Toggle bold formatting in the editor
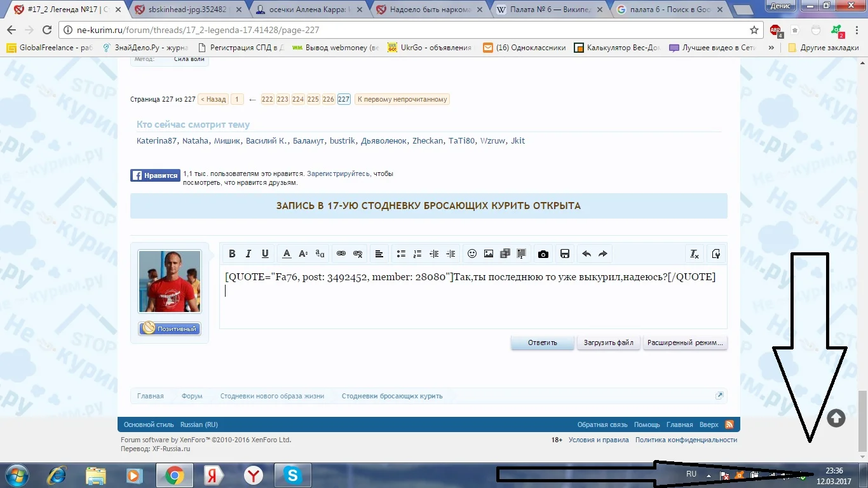868x488 pixels. pos(232,254)
